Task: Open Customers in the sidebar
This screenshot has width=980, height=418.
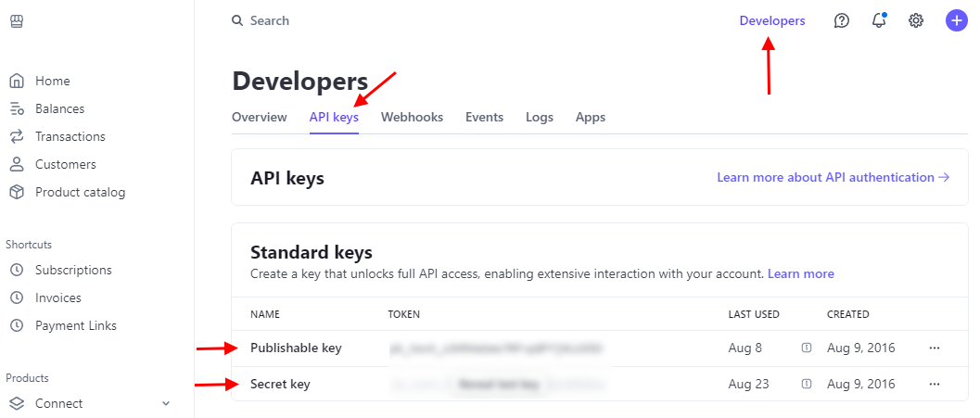Action: click(x=66, y=164)
